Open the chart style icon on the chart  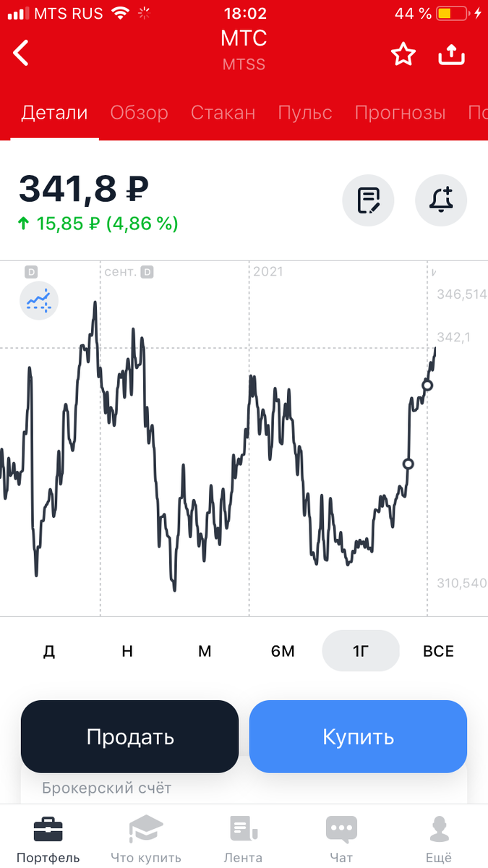39,300
